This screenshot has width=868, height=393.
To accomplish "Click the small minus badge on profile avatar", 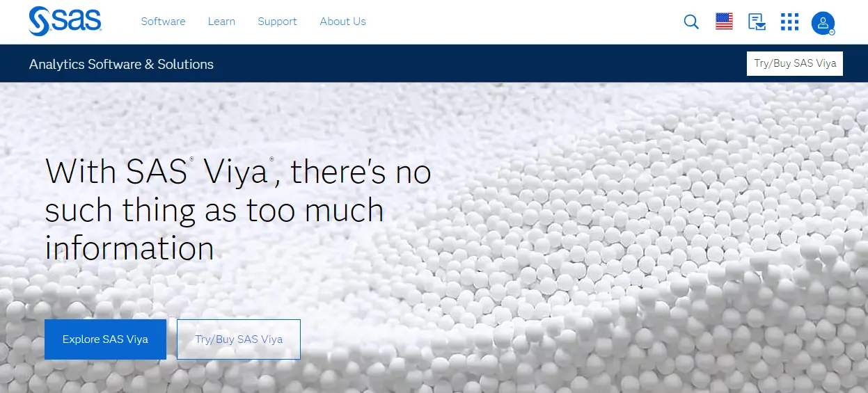I will [832, 32].
